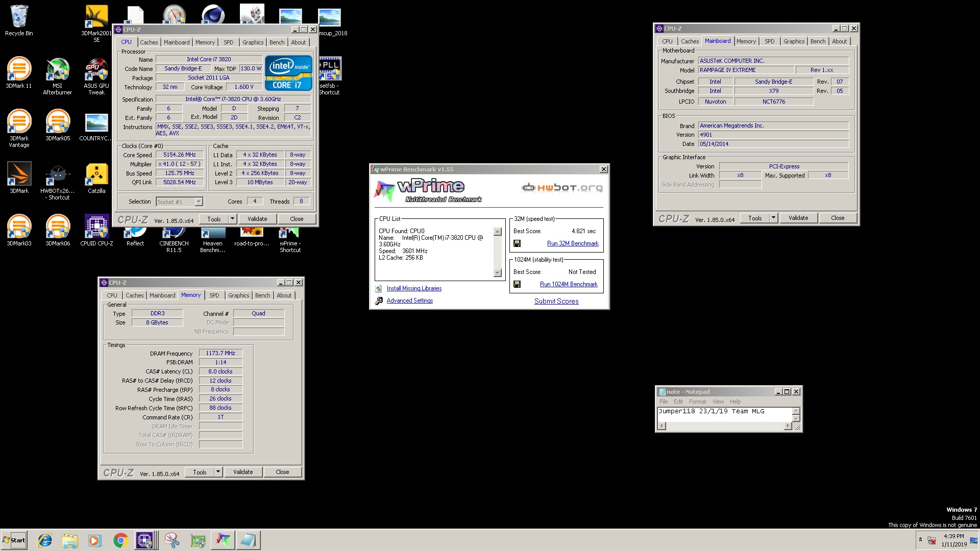The height and width of the screenshot is (551, 980).
Task: Open the Recycle Bin desktop icon
Action: 19,20
